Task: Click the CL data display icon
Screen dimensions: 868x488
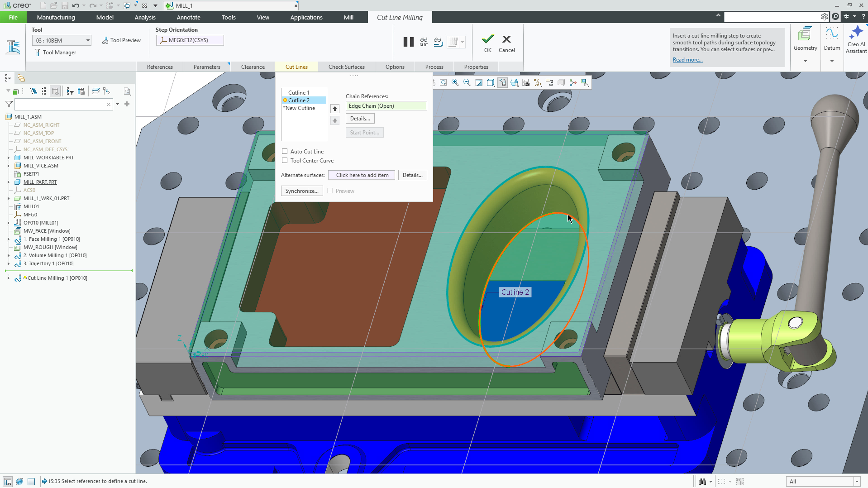Action: point(424,42)
